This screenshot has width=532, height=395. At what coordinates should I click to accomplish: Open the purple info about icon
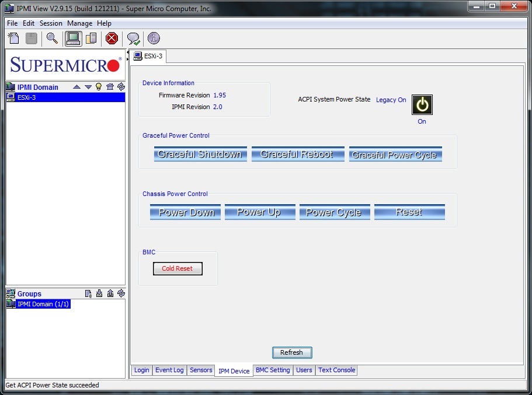tap(154, 39)
